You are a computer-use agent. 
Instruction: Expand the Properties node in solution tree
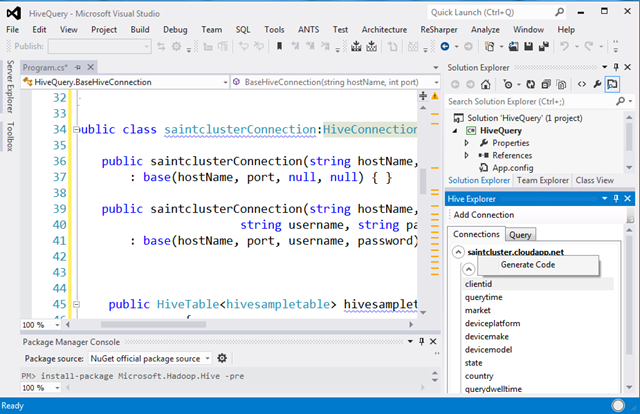[x=467, y=143]
